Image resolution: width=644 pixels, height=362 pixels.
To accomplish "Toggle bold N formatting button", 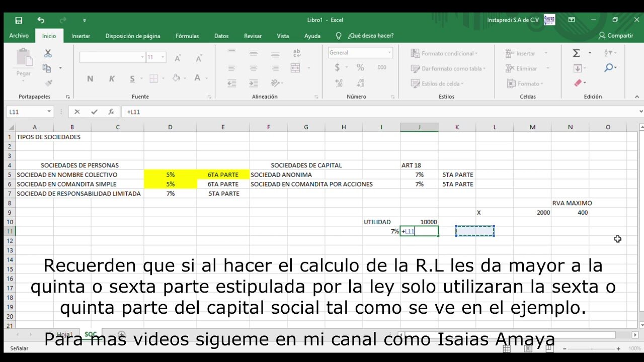I will click(90, 78).
